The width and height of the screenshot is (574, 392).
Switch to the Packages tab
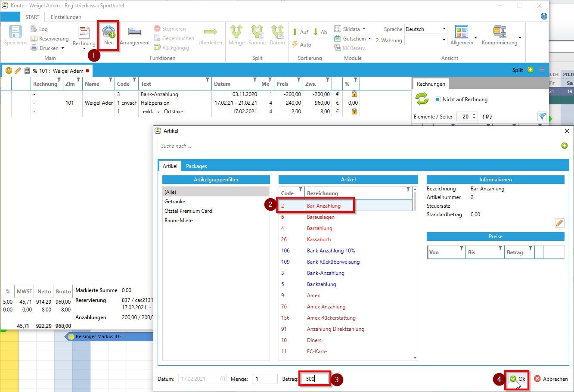196,166
